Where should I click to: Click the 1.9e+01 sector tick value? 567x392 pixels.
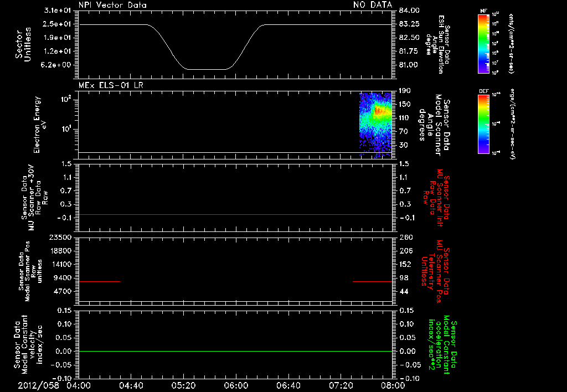pos(57,38)
